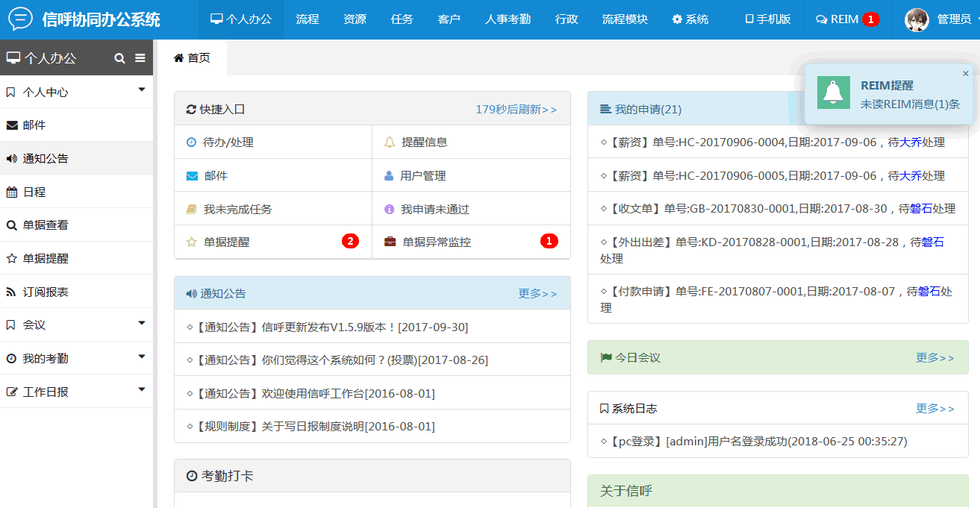Click the sidebar hamburger menu icon
980x508 pixels.
tap(140, 57)
